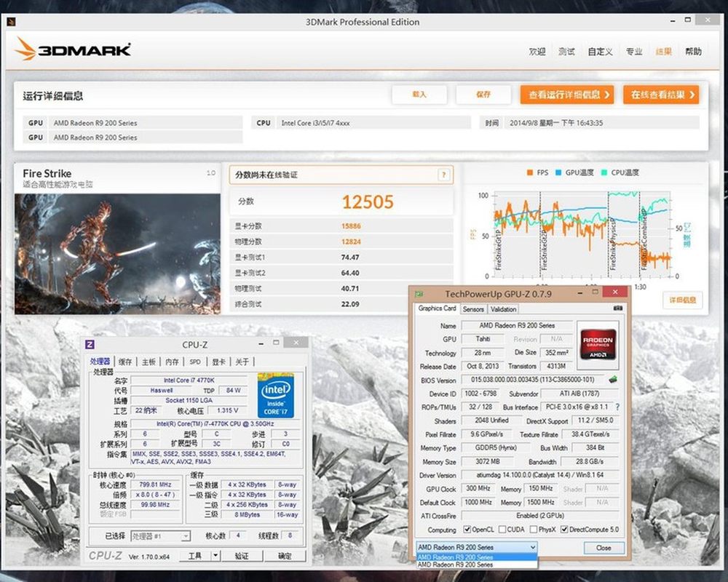Toggle the DirectCompute 5.0 checkbox
Viewport: 728px width, 582px height.
click(x=564, y=529)
